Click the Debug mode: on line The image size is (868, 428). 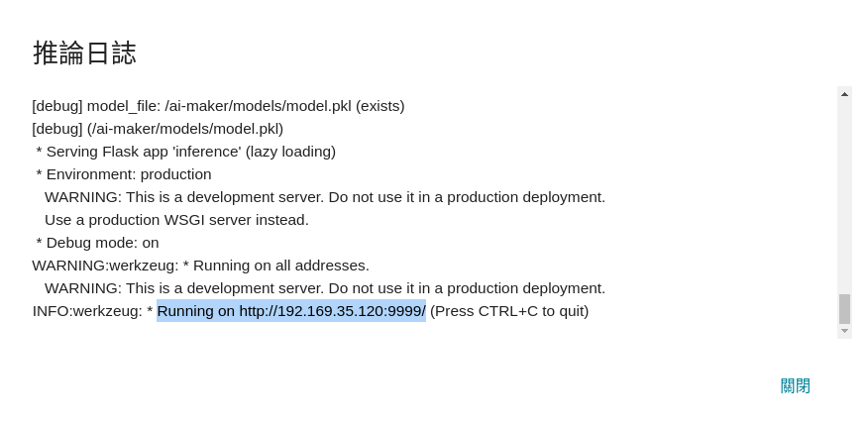[97, 243]
